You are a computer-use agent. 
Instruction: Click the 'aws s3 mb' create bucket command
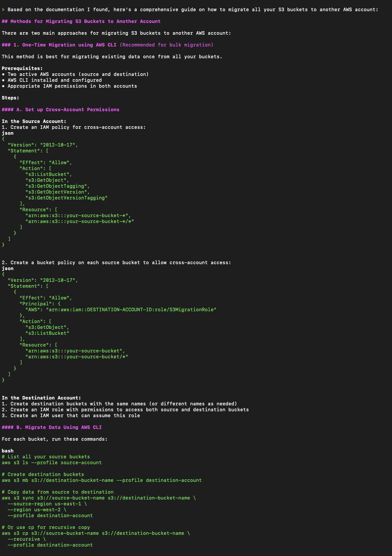[102, 480]
